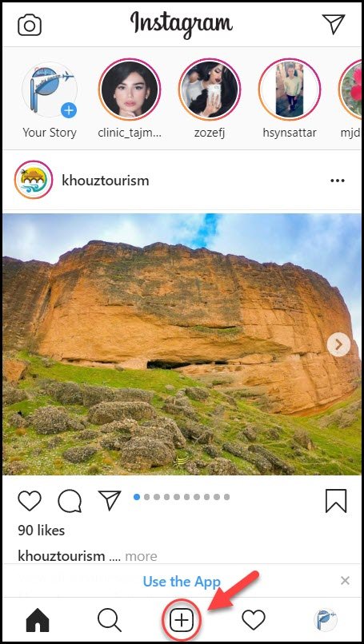Open the camera icon at top left
This screenshot has height=644, width=364.
30,25
